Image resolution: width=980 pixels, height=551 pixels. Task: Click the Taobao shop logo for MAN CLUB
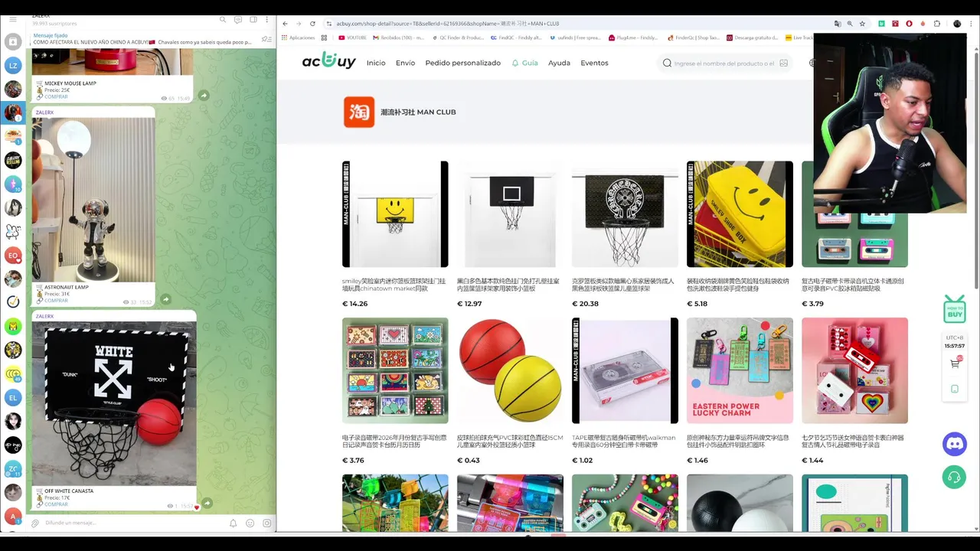358,112
